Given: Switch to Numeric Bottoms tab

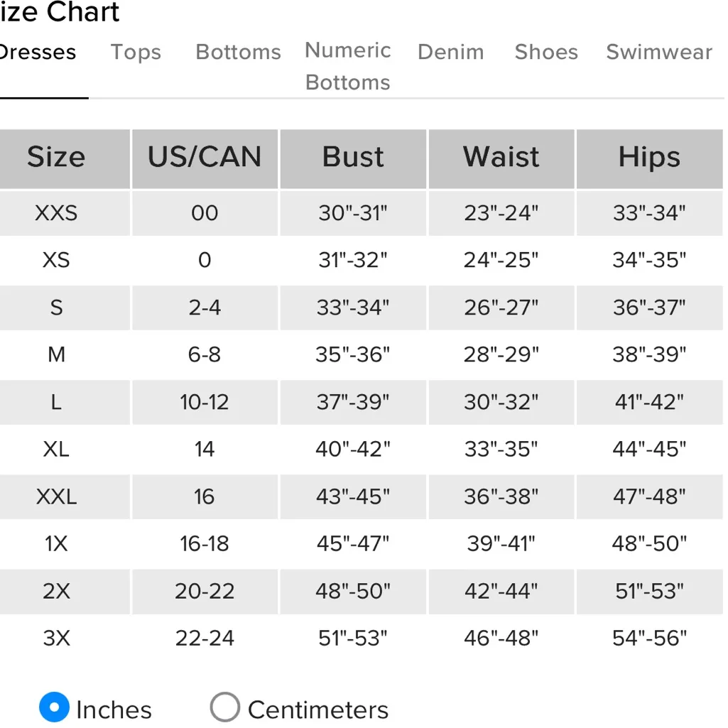Looking at the screenshot, I should [x=348, y=66].
